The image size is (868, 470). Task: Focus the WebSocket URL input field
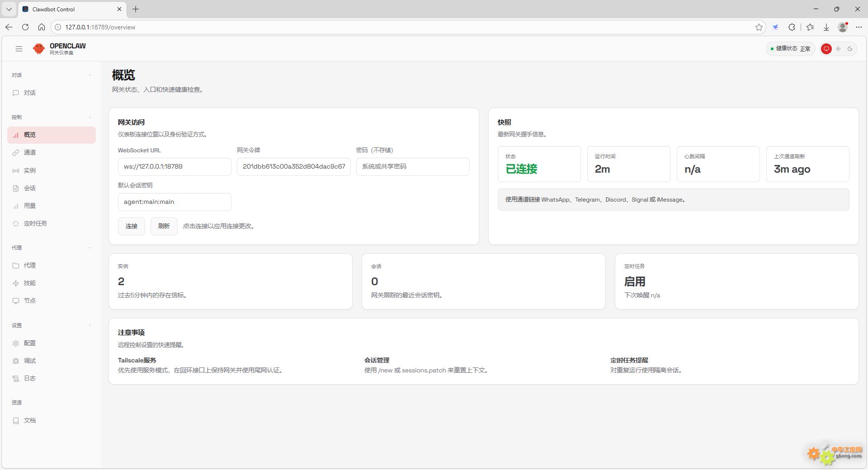coord(174,167)
